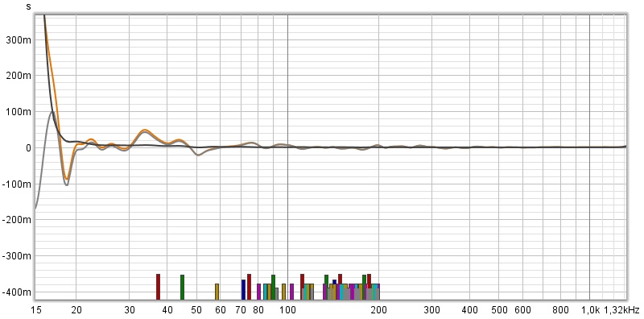Select the yellow mode bar just below 60 Hz
Screen dimensions: 644x319
pyautogui.click(x=217, y=292)
